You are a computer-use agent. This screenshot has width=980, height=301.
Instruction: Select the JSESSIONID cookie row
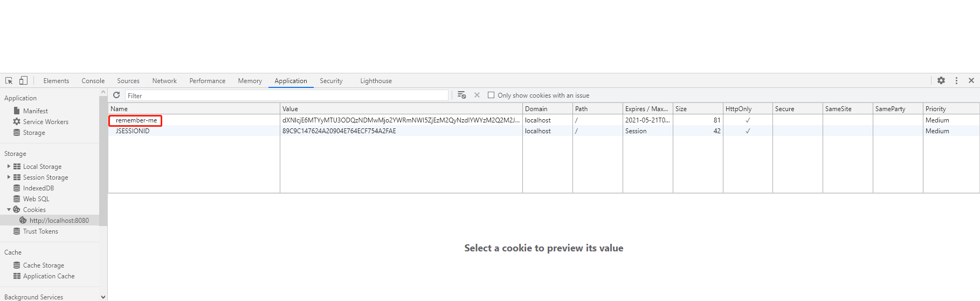[543, 131]
